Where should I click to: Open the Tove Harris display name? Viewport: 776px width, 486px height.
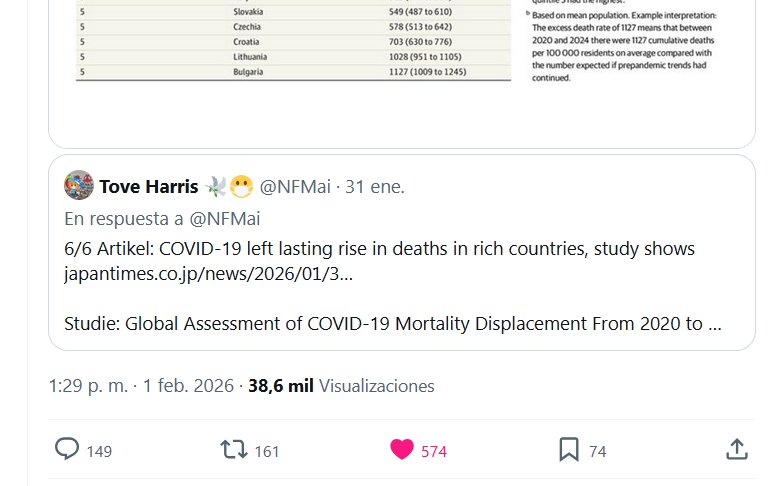(148, 187)
